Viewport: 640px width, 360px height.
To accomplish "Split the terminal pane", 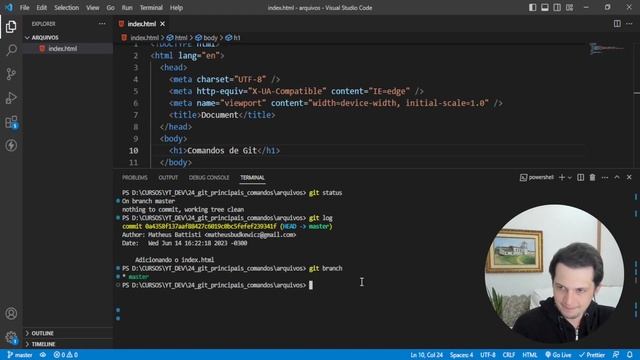I will click(x=580, y=177).
